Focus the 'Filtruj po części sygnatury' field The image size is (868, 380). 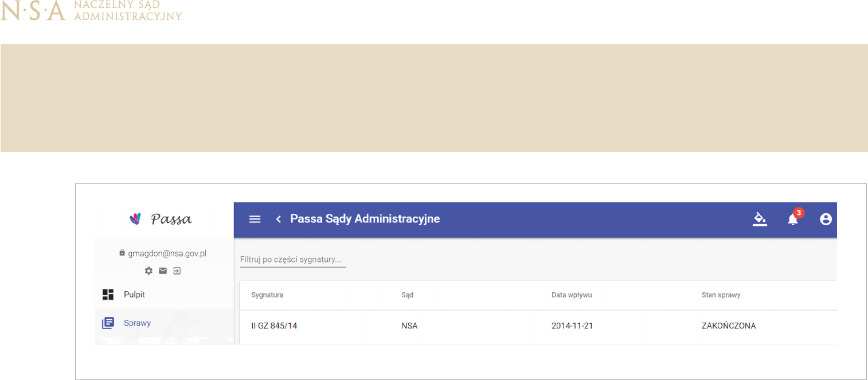tap(292, 260)
